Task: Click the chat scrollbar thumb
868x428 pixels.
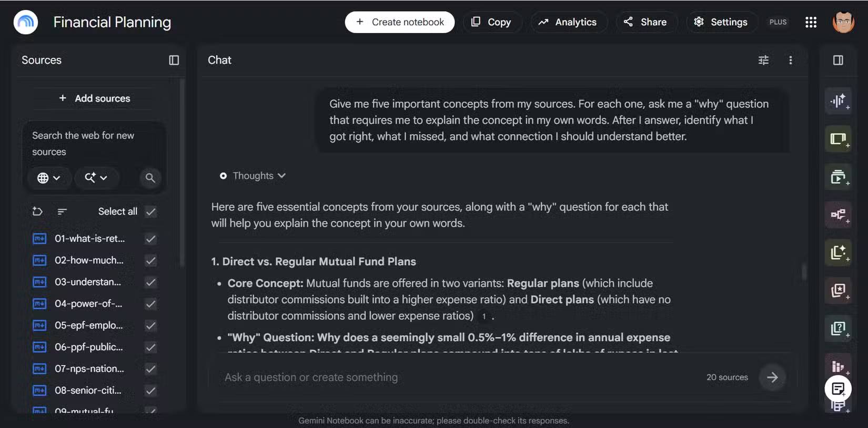Action: [x=803, y=272]
